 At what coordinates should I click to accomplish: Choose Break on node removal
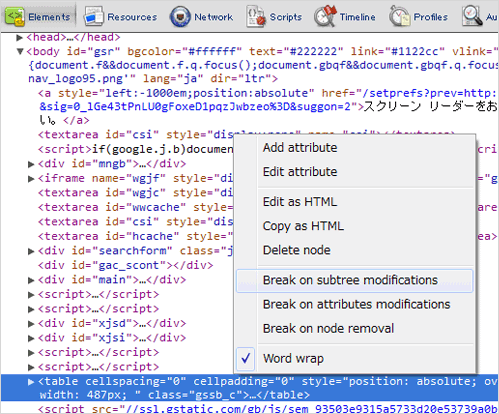(x=328, y=328)
